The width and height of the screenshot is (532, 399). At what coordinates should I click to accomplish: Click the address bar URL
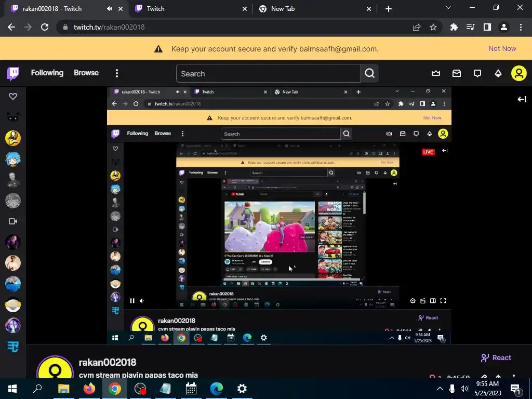coord(109,27)
